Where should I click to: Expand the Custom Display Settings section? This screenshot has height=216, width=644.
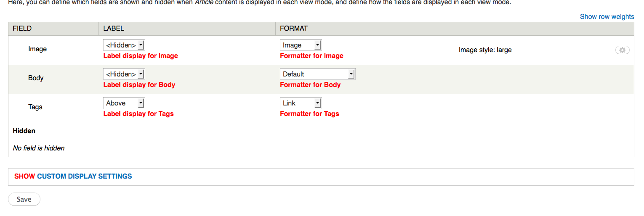click(73, 176)
